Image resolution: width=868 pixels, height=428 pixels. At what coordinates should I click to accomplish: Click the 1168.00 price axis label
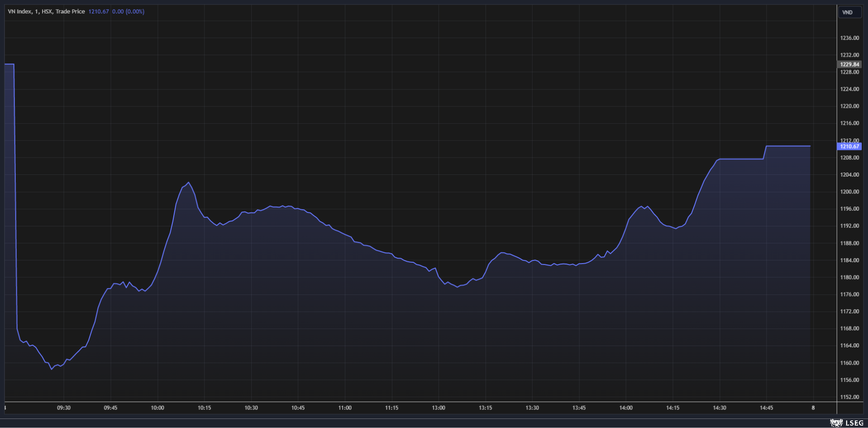coord(849,328)
